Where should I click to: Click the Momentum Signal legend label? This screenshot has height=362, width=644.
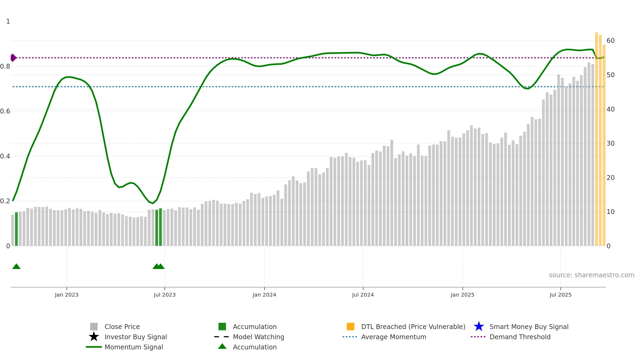click(x=134, y=347)
